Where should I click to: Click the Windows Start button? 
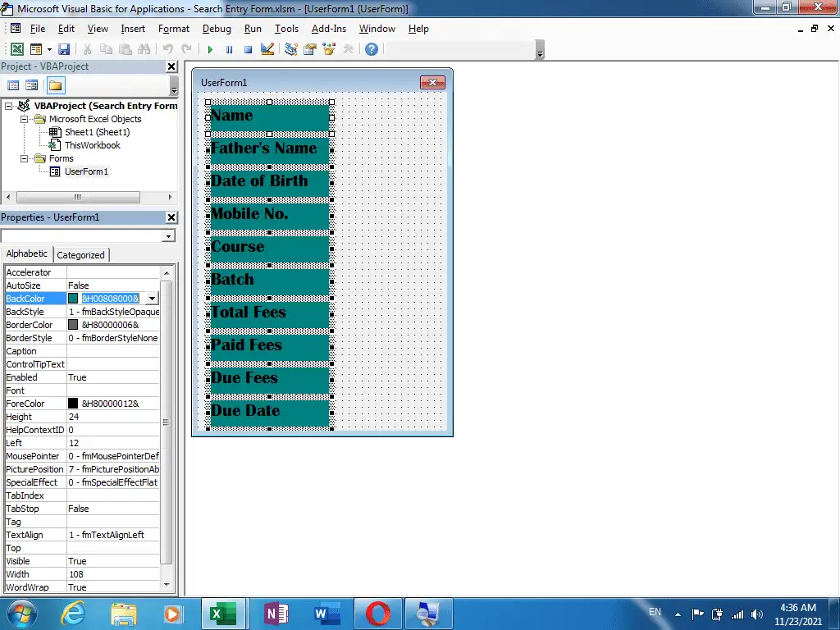pos(21,614)
